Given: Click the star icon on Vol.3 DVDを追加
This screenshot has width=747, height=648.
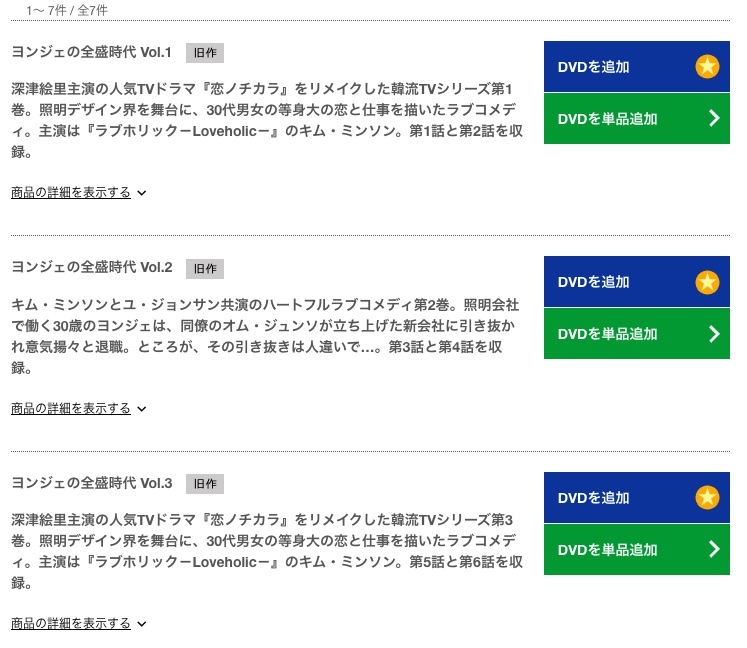Looking at the screenshot, I should [707, 497].
